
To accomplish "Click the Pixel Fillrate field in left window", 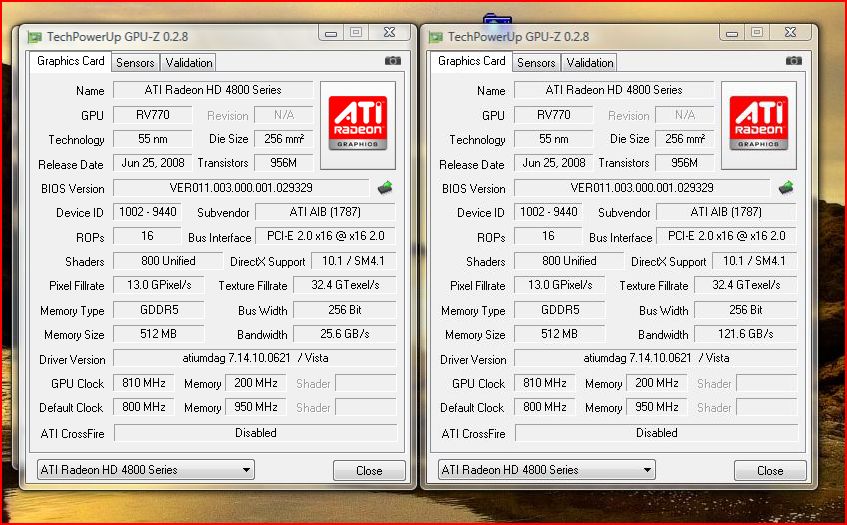I will point(159,285).
